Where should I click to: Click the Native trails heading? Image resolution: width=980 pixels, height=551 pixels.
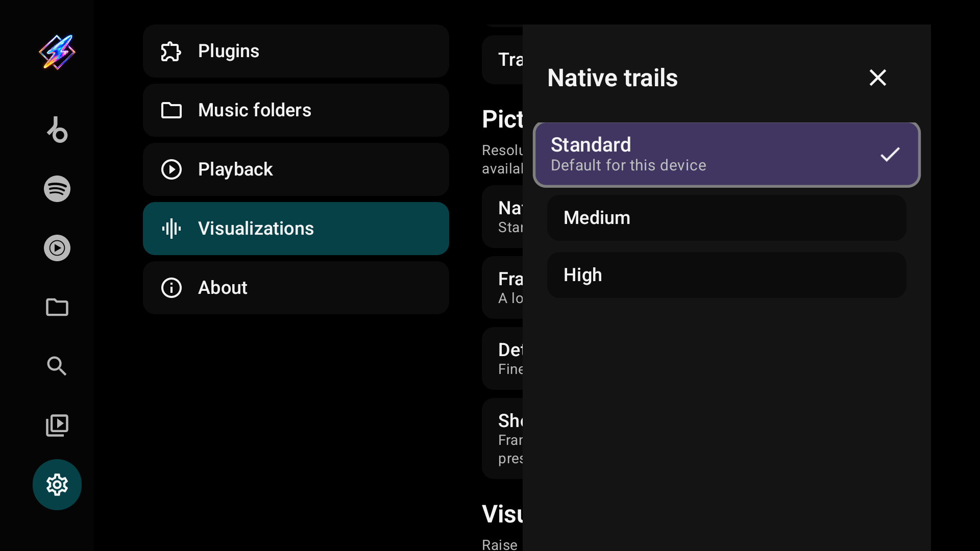click(612, 78)
